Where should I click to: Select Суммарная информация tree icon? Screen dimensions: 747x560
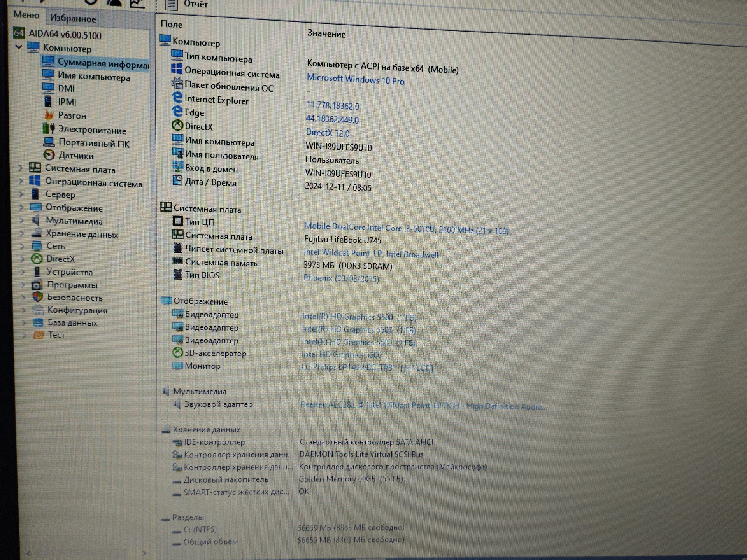click(x=48, y=61)
